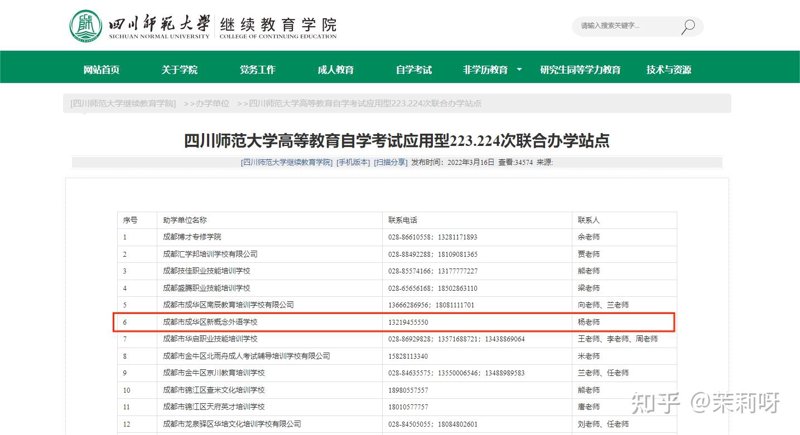This screenshot has width=800, height=435.
Task: Open the 成人教育 menu item
Action: point(335,70)
